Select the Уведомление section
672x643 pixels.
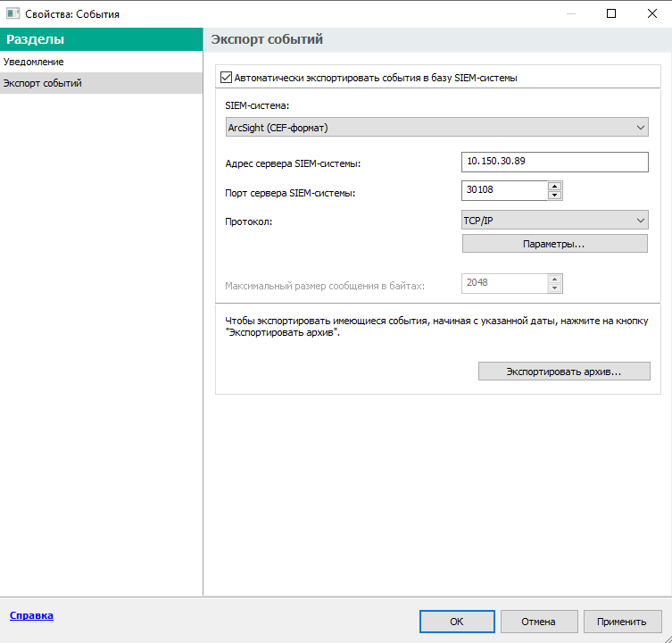[34, 62]
